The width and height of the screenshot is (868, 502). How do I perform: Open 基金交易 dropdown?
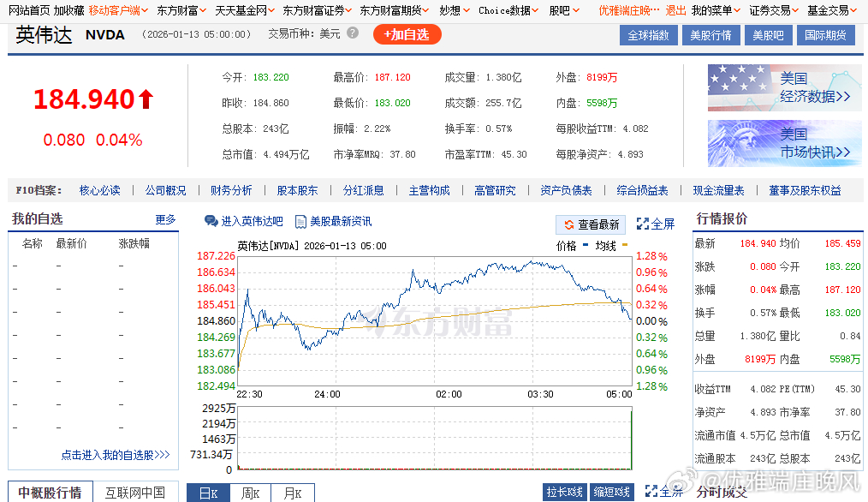point(832,10)
